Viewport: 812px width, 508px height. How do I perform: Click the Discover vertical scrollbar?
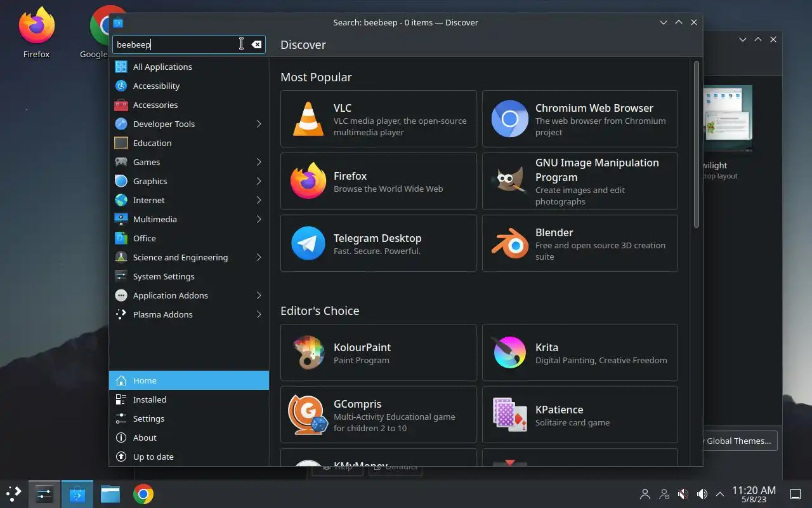tap(697, 145)
